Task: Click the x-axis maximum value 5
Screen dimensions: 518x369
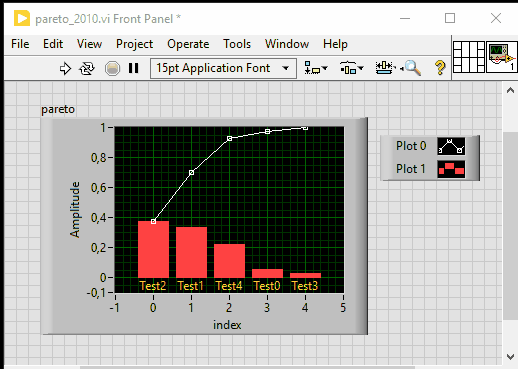Action: tap(343, 307)
